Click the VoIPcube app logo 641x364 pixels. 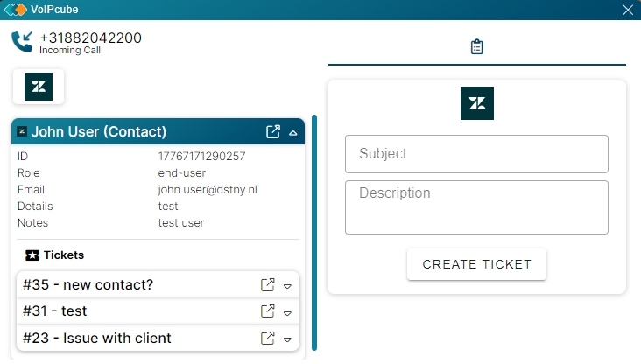[x=16, y=10]
